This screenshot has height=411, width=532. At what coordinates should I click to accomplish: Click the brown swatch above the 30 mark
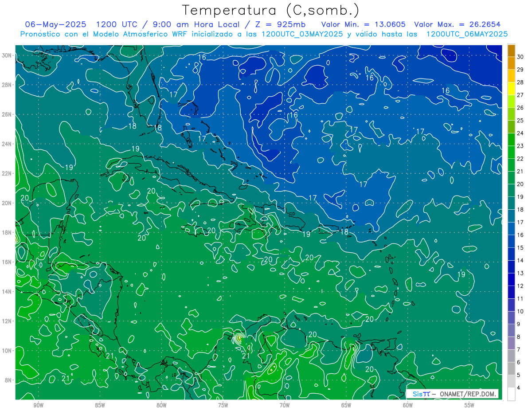point(511,51)
